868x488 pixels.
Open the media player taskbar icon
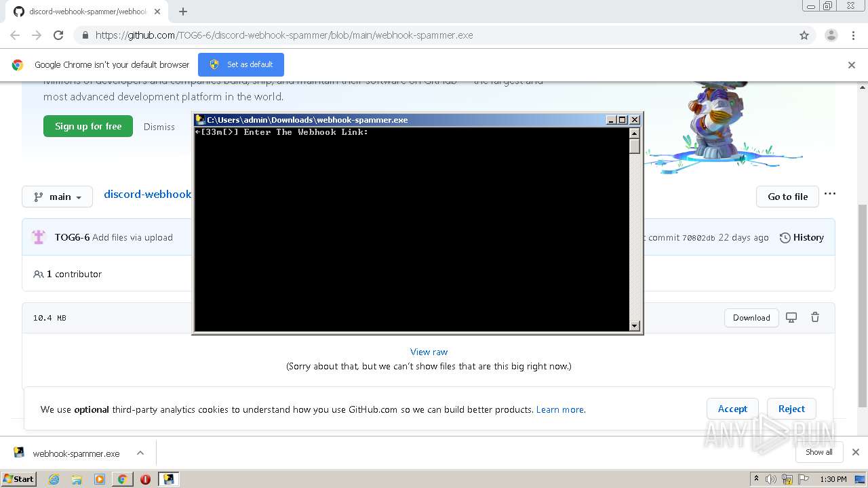[x=100, y=479]
